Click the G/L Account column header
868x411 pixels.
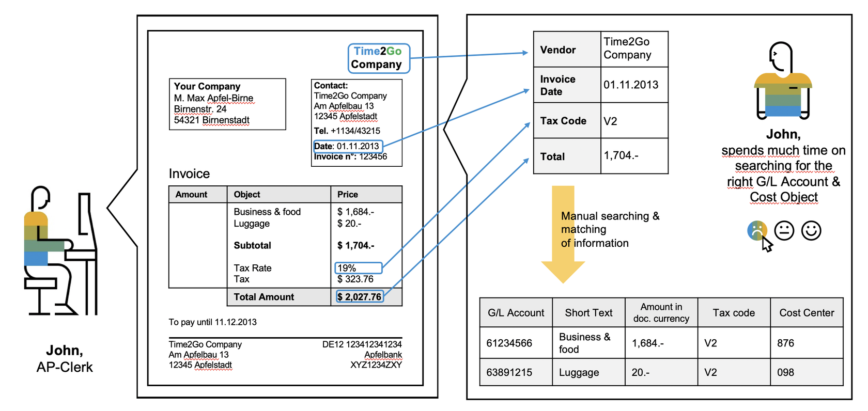click(516, 312)
